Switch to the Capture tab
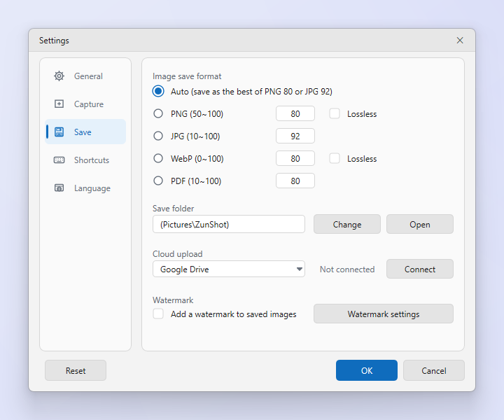 (x=85, y=104)
